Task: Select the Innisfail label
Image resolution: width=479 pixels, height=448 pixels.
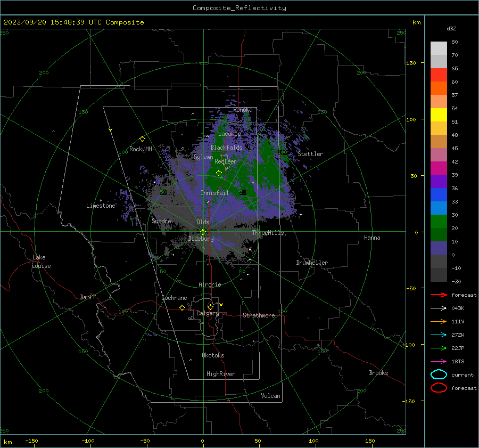Action: 214,193
